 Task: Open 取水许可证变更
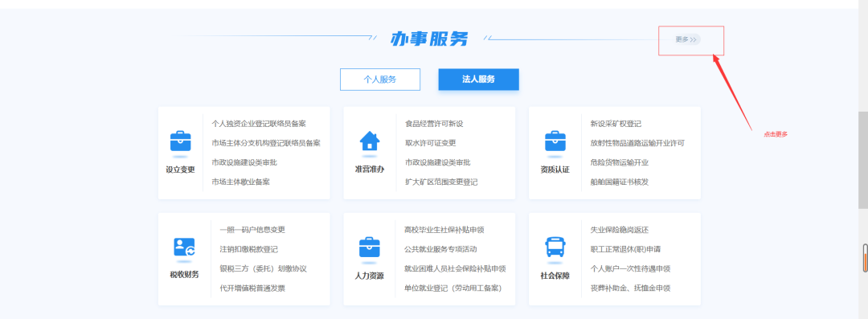tap(430, 143)
